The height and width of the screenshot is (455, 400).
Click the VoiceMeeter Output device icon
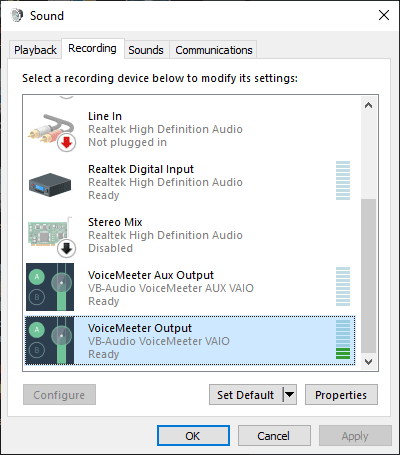click(x=50, y=340)
